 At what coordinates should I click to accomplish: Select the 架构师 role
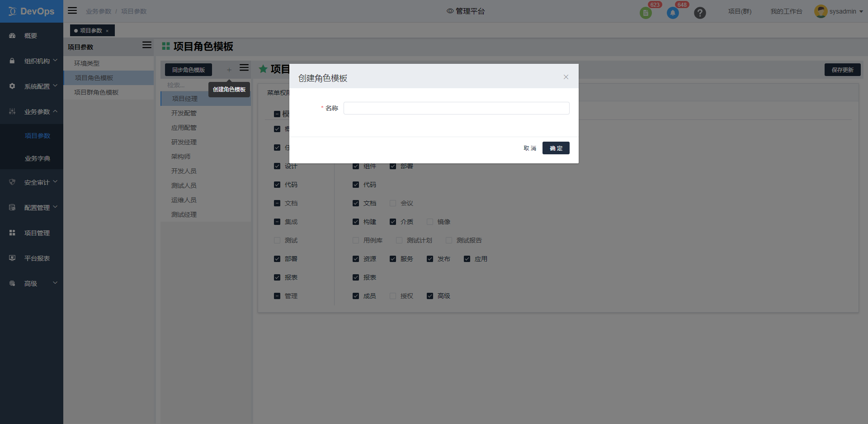point(206,157)
